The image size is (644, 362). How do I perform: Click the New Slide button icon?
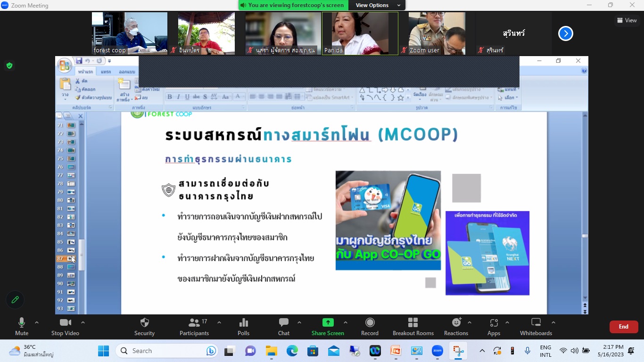pyautogui.click(x=124, y=84)
